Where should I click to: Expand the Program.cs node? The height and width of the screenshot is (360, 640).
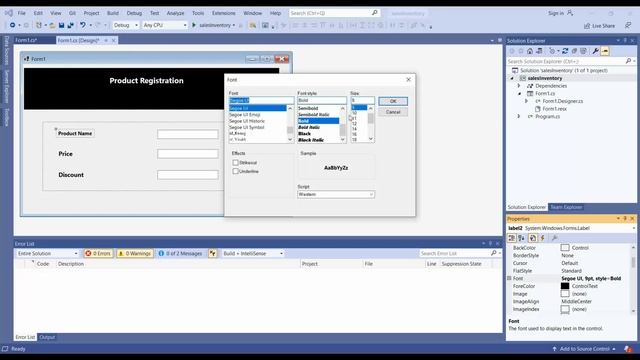[x=519, y=116]
